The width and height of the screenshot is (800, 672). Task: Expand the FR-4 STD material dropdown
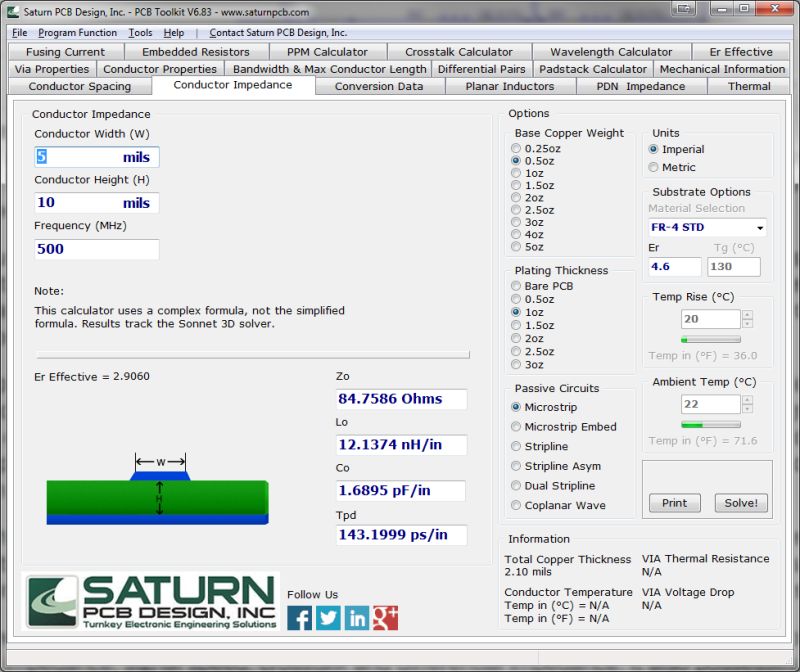pos(760,228)
